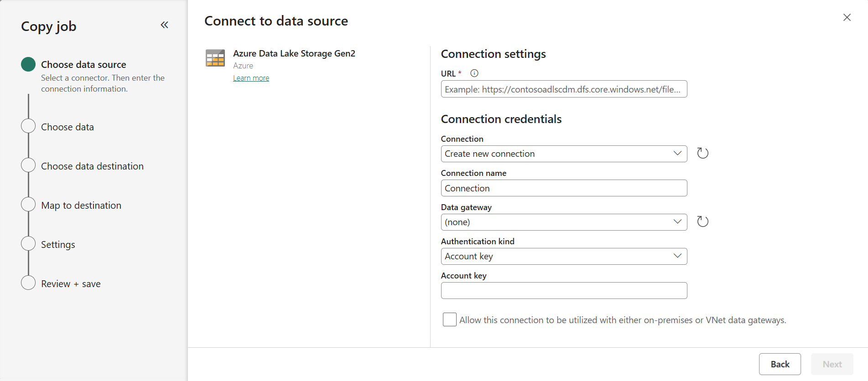The height and width of the screenshot is (381, 868).
Task: Click the Azure Data Lake Storage icon
Action: [x=215, y=58]
